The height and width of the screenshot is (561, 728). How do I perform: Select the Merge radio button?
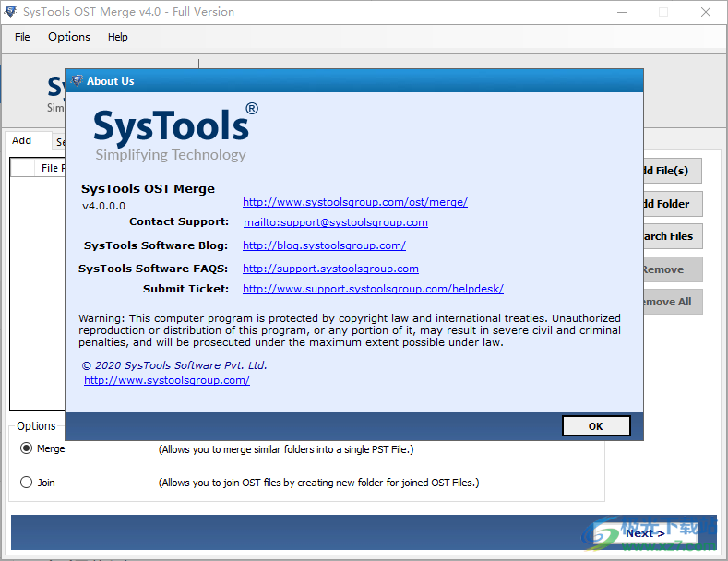(26, 448)
